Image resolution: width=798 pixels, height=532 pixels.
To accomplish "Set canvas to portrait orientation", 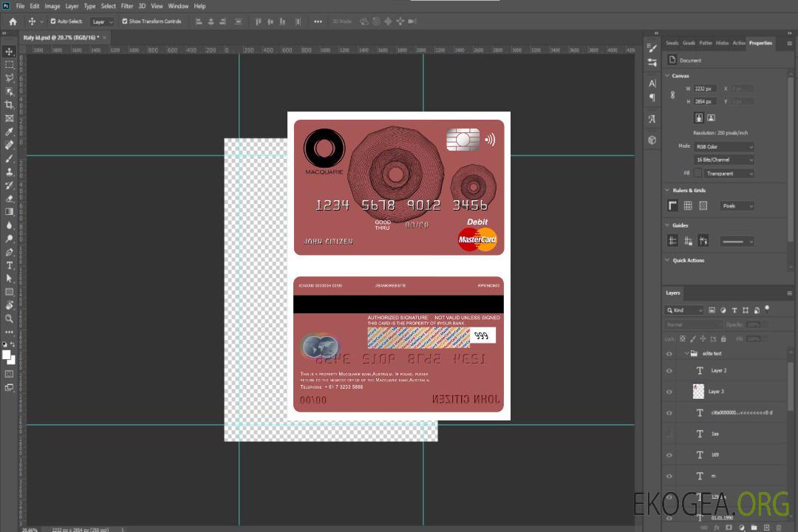I will (x=699, y=118).
